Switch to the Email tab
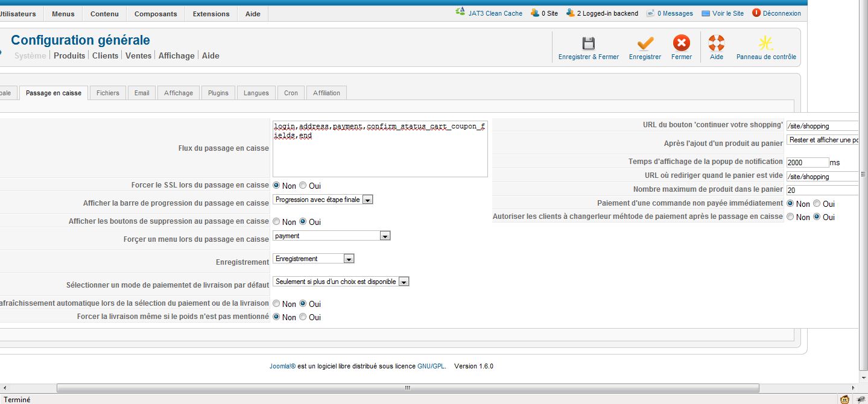The image size is (868, 404). [142, 93]
